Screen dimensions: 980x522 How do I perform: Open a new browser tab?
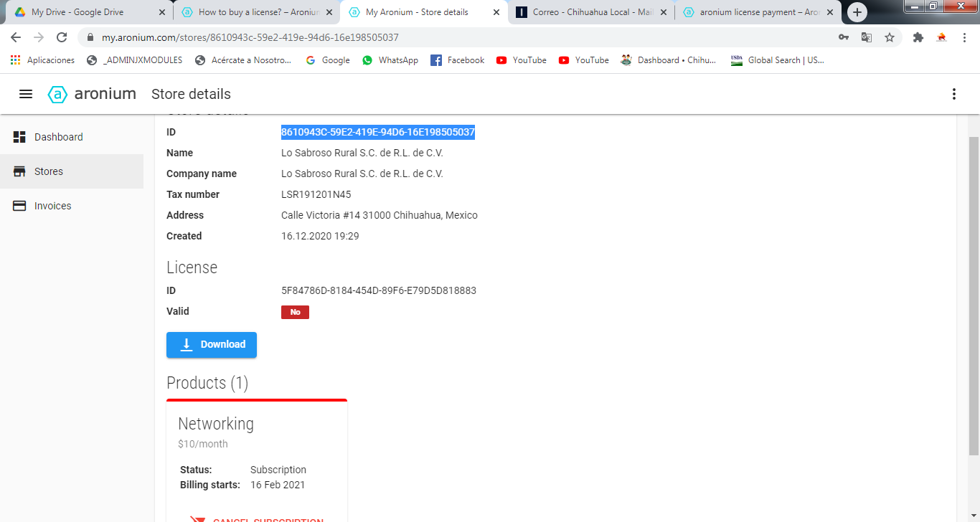click(x=857, y=12)
